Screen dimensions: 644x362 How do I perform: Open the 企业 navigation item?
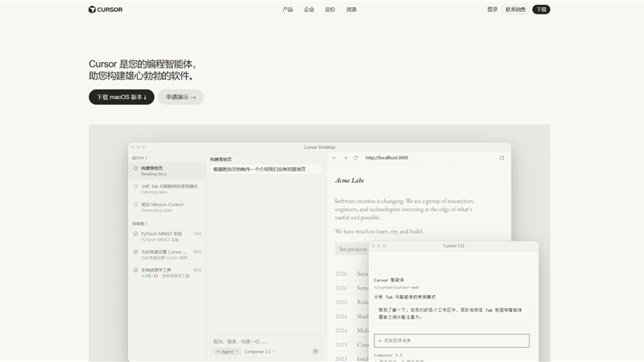[x=309, y=10]
